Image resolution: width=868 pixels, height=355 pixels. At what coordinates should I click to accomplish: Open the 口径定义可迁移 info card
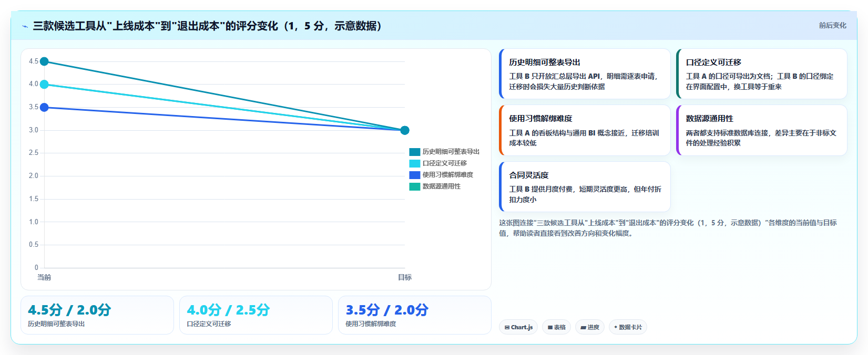(x=761, y=74)
